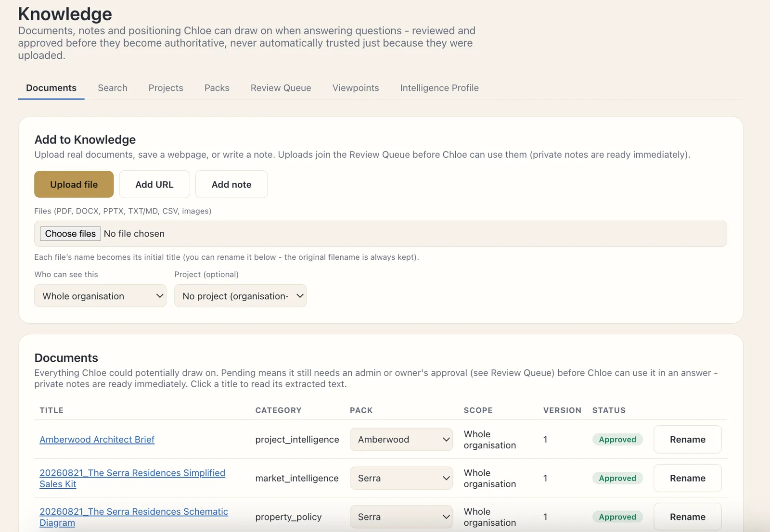Switch to Viewpoints tab
The width and height of the screenshot is (770, 532).
coord(356,88)
